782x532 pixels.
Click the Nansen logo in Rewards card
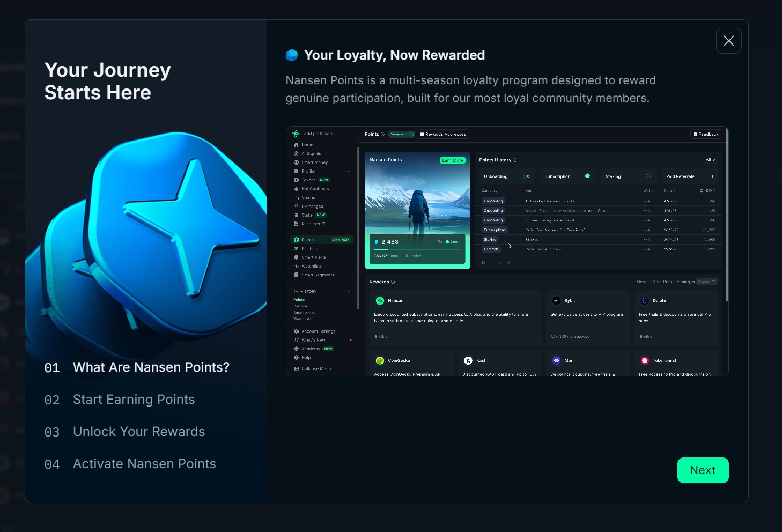coord(380,301)
